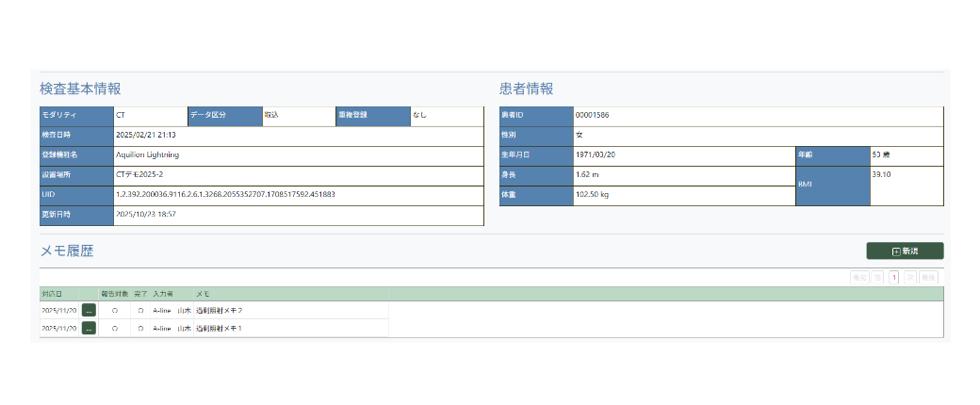Select the 過剰照射メモ1 memo text
This screenshot has width=980, height=405.
click(x=220, y=328)
